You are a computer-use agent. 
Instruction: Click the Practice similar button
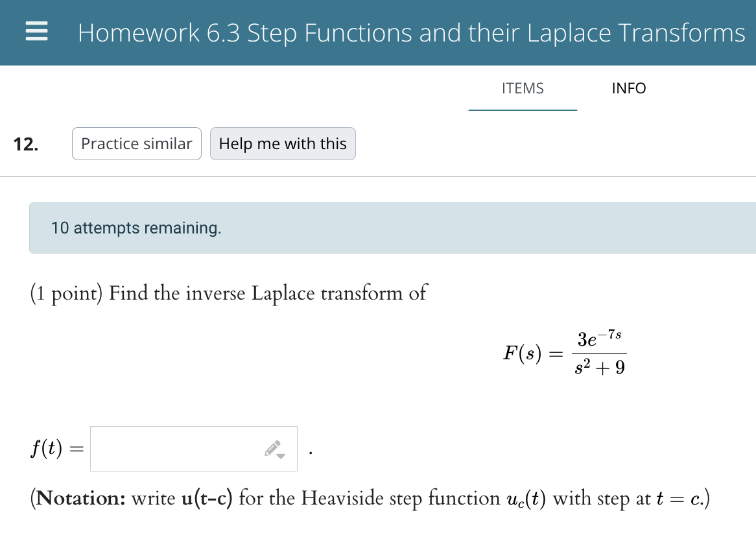coord(136,143)
